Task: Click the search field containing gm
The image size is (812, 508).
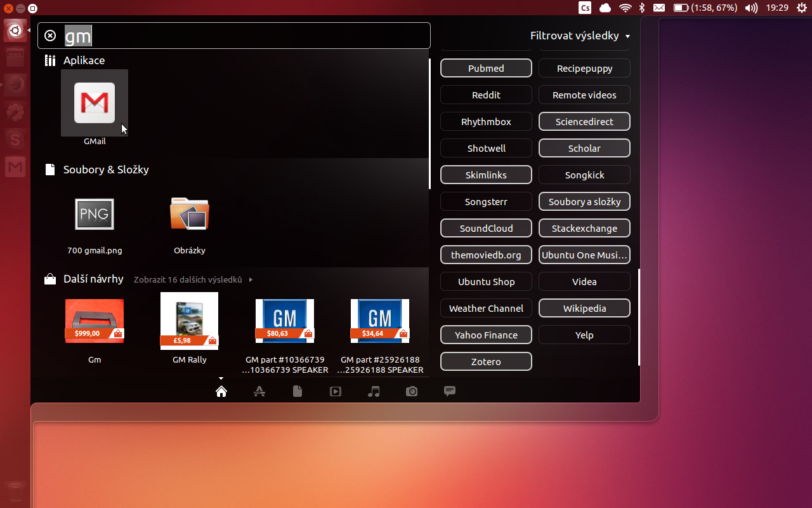Action: coord(234,36)
